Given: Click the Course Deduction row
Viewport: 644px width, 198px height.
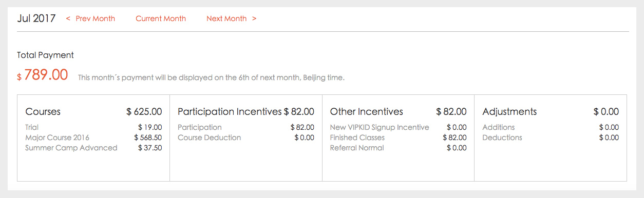Looking at the screenshot, I should [246, 137].
